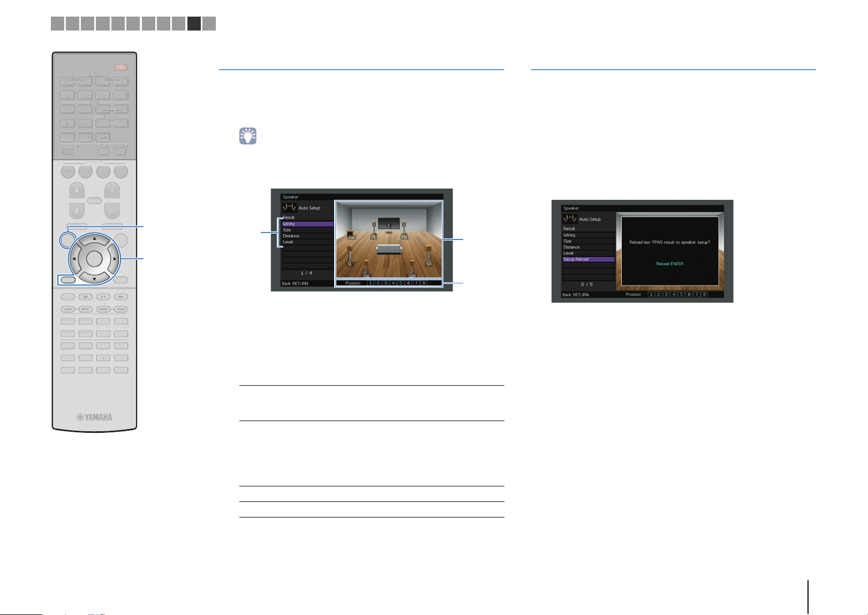Viewport: 868px width, 615px height.
Task: Click the highlighted round button above-left of the cursor ring
Action: (67, 239)
